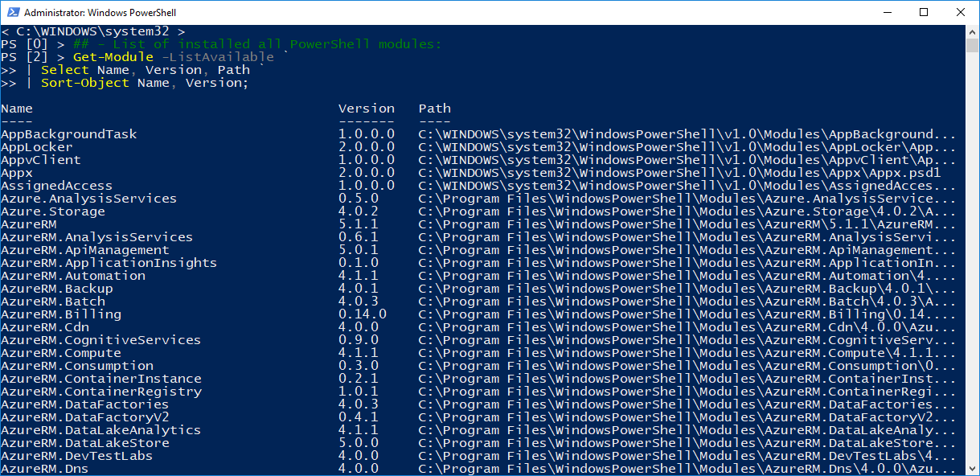
Task: Click the scrollbar up arrow
Action: click(972, 31)
